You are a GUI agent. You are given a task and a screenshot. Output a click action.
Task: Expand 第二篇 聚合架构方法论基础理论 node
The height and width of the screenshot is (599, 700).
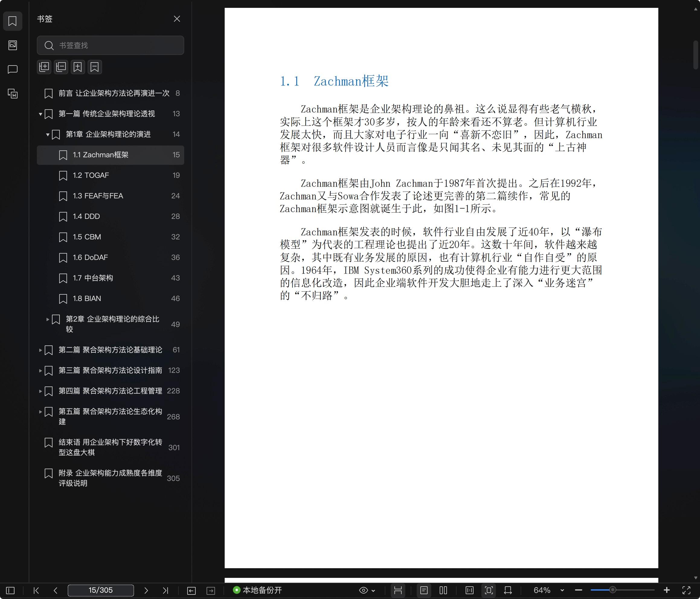[x=40, y=350]
